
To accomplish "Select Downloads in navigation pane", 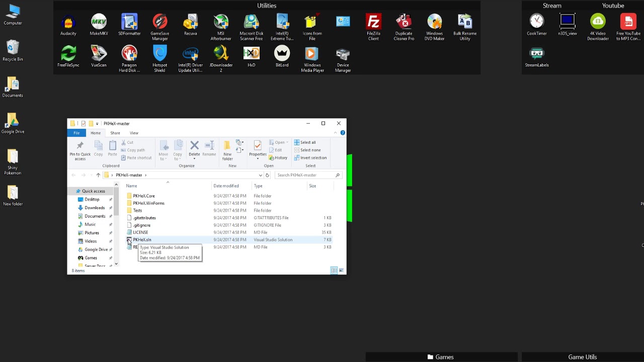I will coord(95,208).
